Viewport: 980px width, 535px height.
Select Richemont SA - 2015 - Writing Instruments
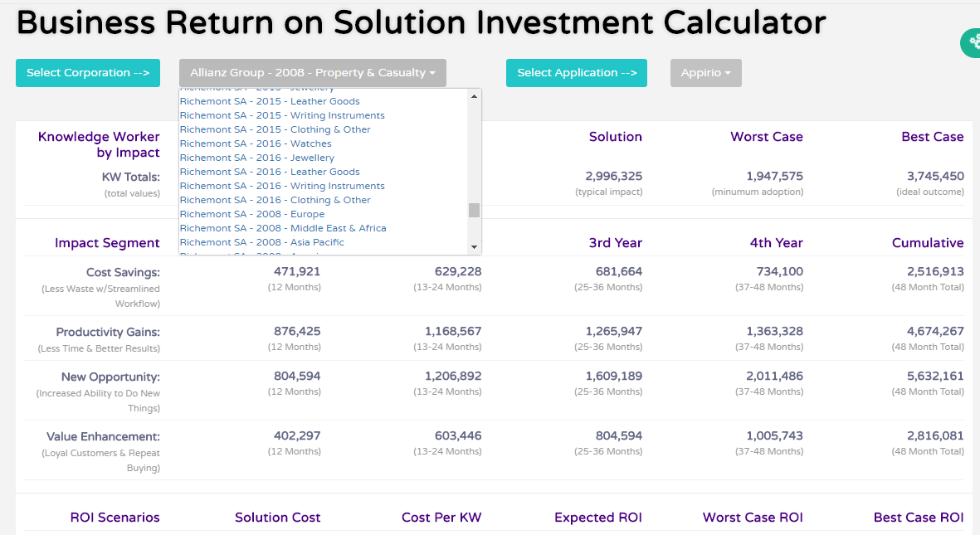point(282,114)
